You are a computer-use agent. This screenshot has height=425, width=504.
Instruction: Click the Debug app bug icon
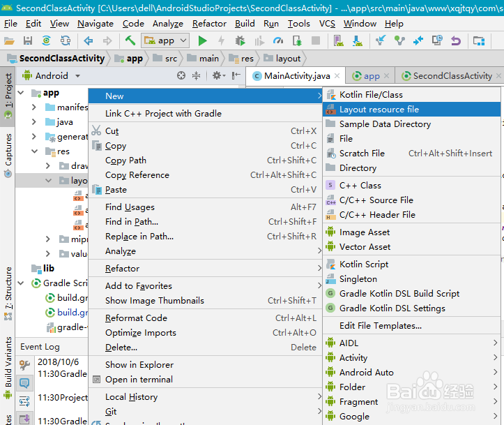[240, 41]
